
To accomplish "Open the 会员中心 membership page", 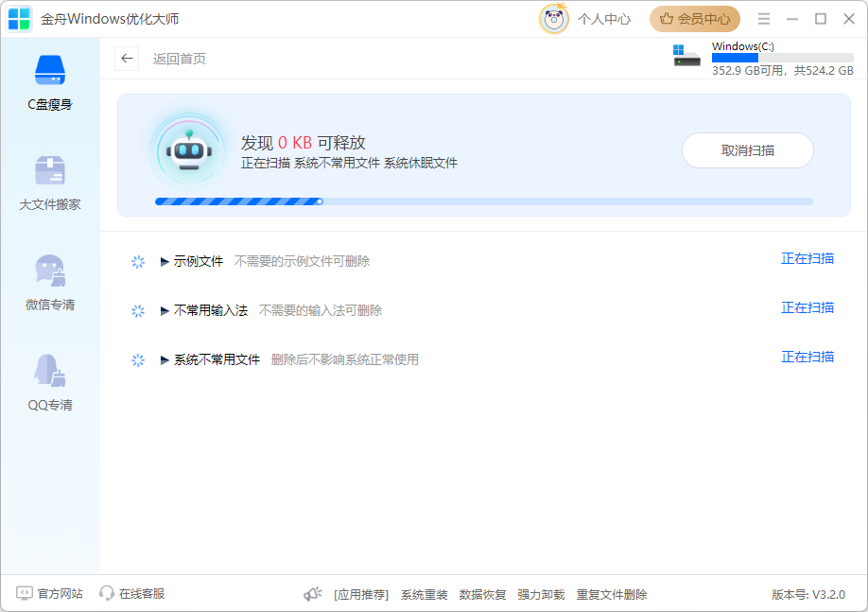I will click(695, 19).
